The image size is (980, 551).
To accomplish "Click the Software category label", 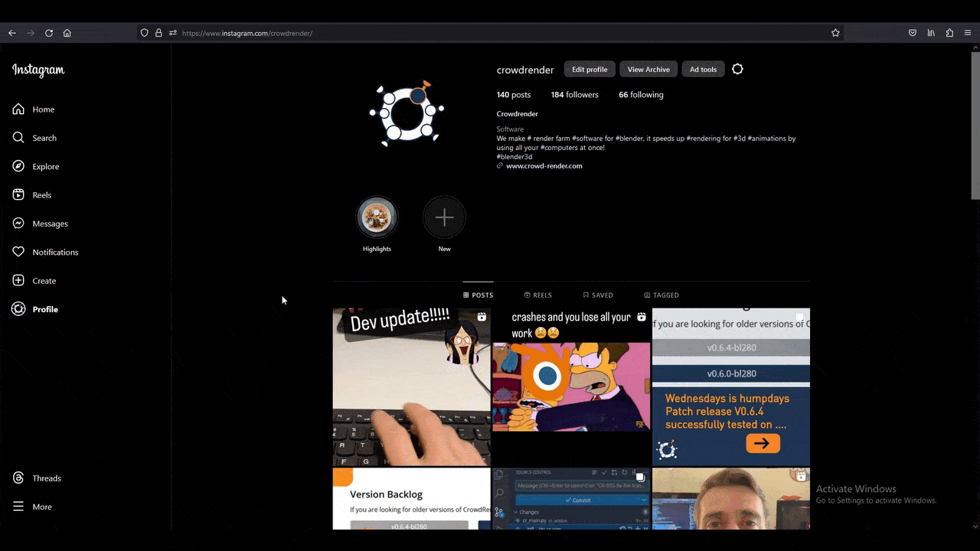I will coord(510,129).
